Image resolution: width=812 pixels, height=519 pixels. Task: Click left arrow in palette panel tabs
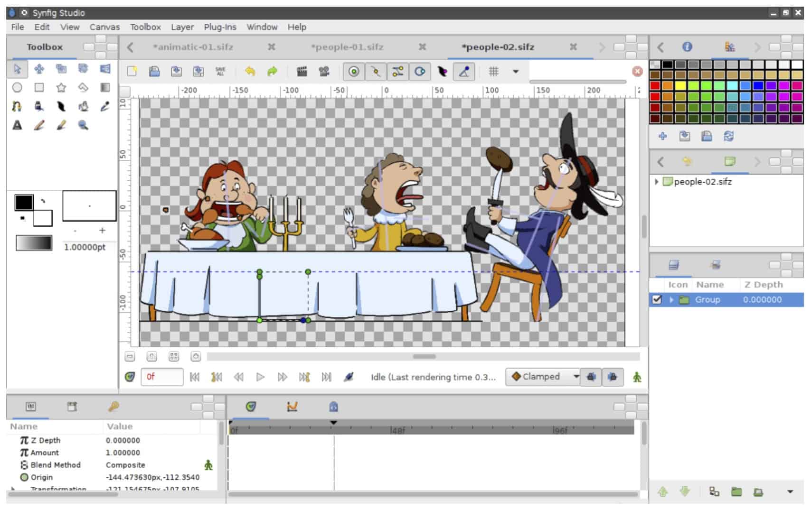pyautogui.click(x=660, y=47)
